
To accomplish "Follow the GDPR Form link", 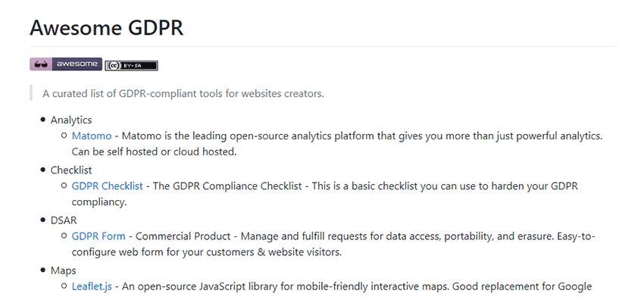I will [x=98, y=236].
